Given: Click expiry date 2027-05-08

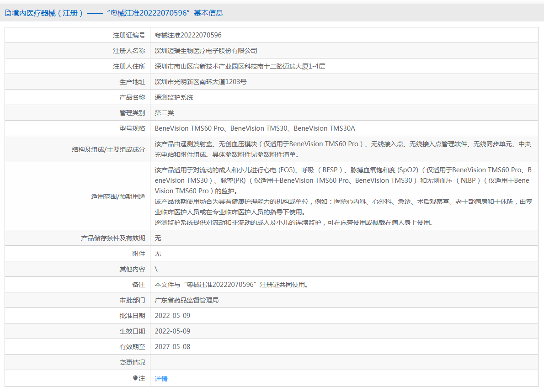Looking at the screenshot, I should point(172,347).
